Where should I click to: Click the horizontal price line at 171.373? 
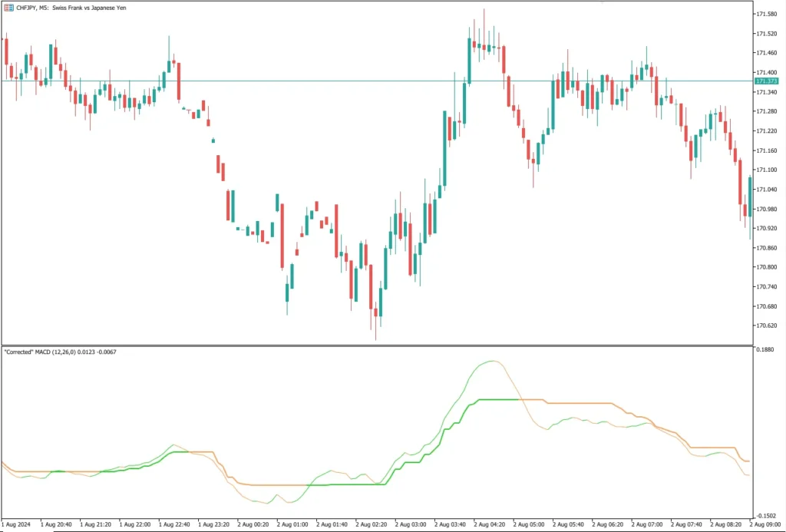coord(384,79)
